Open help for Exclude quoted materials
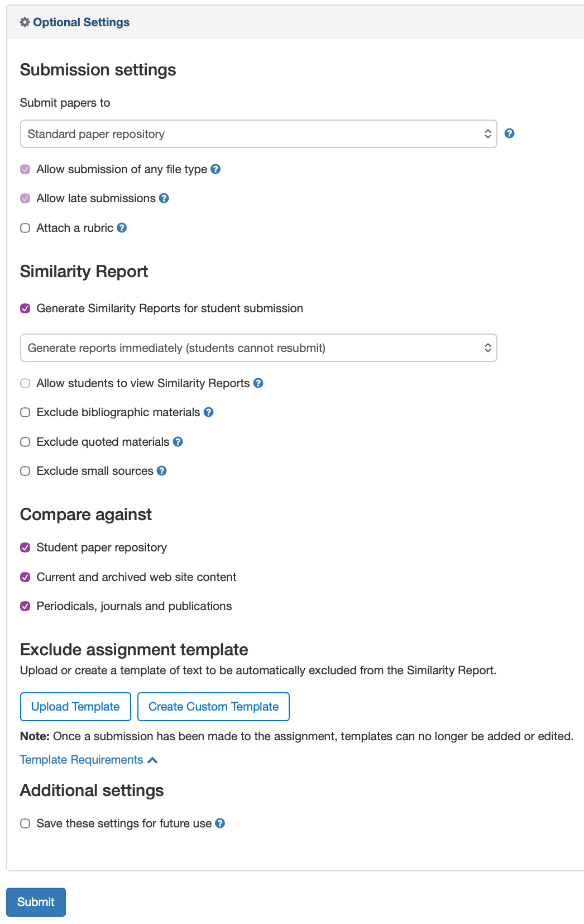The image size is (584, 924). [x=177, y=441]
